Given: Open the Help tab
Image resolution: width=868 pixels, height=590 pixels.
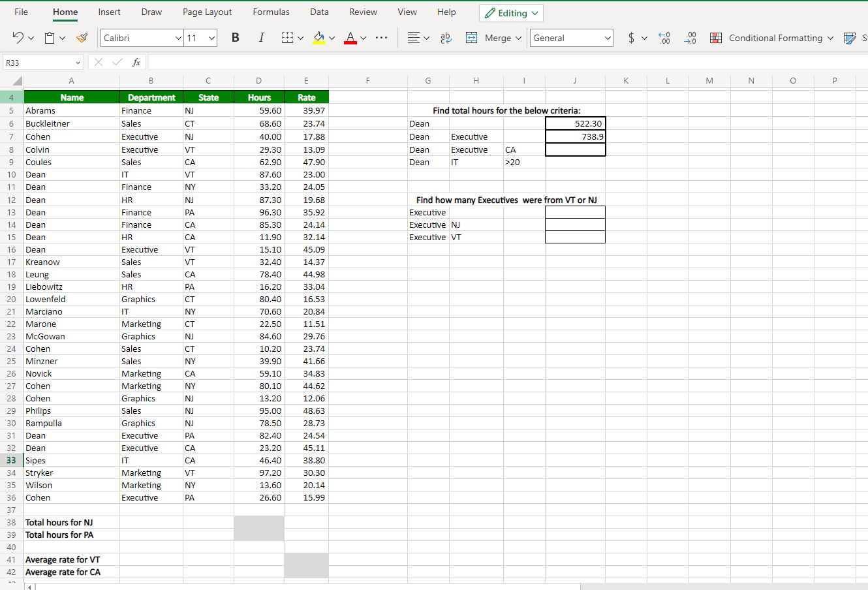Looking at the screenshot, I should [x=446, y=12].
